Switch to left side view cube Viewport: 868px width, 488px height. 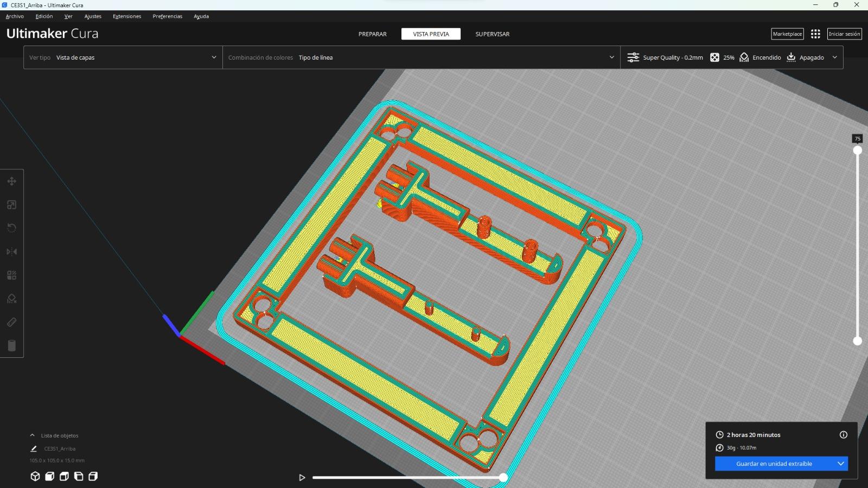point(79,476)
